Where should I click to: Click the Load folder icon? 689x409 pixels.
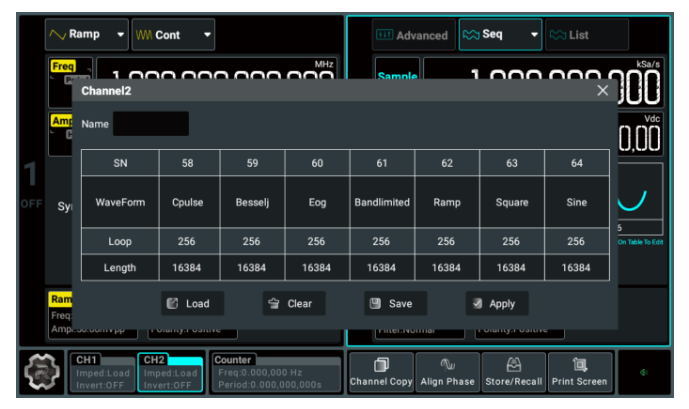172,304
